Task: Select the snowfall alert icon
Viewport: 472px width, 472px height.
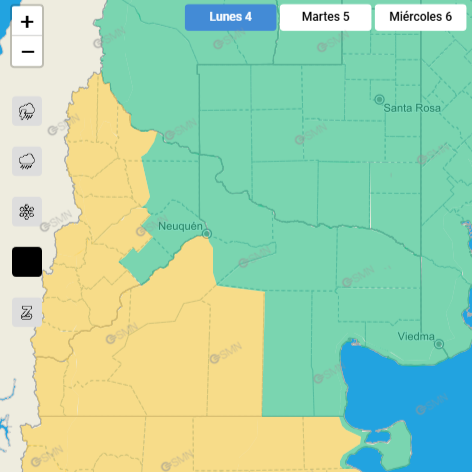Action: pos(27,212)
